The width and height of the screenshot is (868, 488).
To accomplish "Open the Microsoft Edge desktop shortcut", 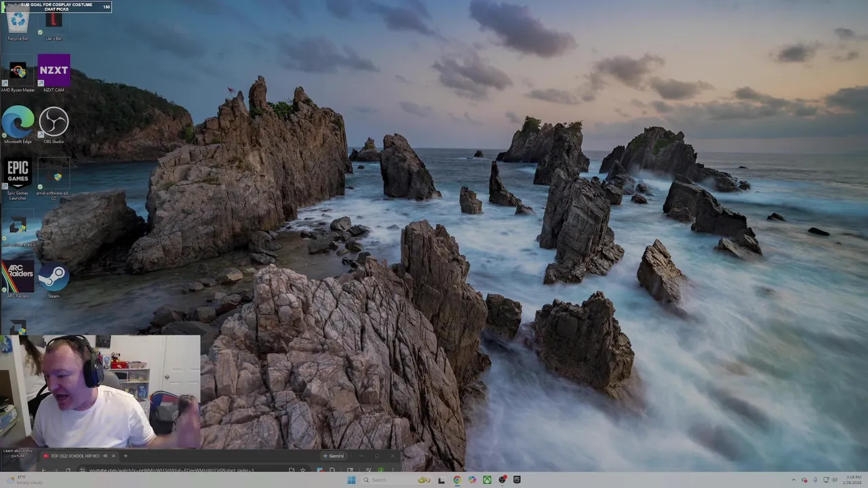I will pos(18,125).
